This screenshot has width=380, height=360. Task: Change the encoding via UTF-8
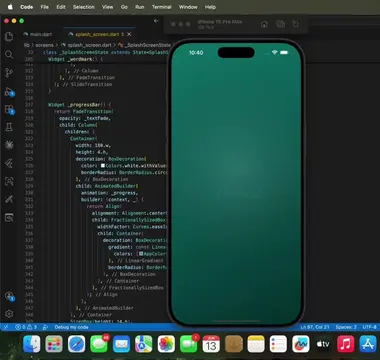coord(369,327)
